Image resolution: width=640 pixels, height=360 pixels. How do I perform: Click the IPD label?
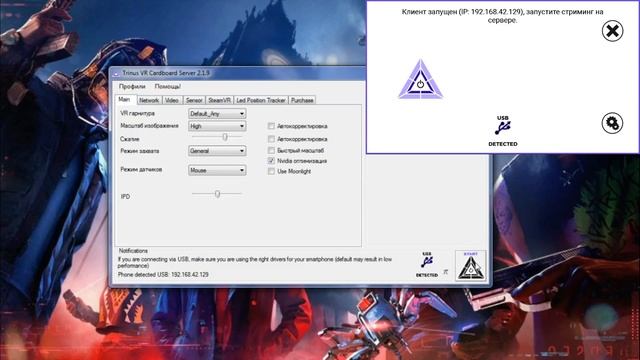coord(125,197)
